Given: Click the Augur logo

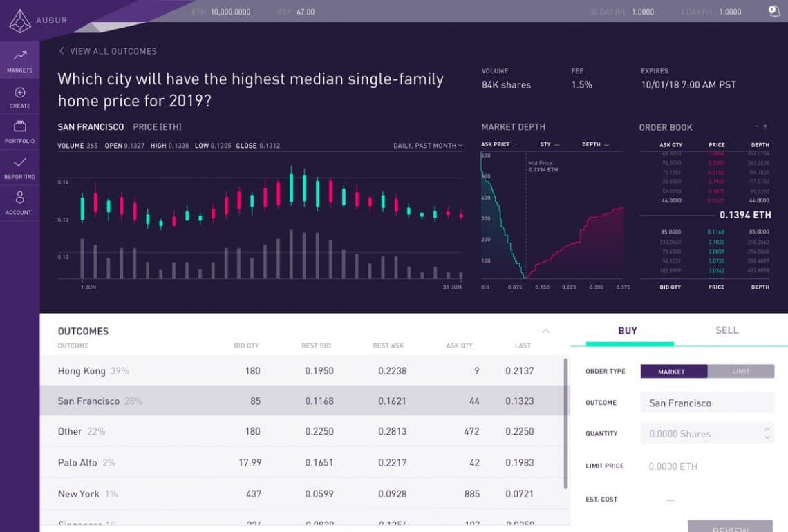Looking at the screenshot, I should [x=19, y=19].
